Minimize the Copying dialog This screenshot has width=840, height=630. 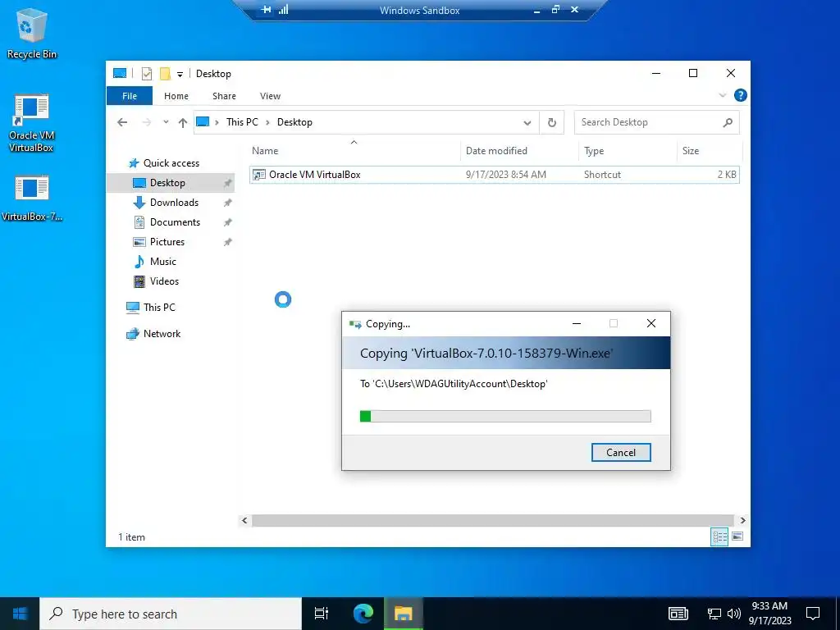577,323
